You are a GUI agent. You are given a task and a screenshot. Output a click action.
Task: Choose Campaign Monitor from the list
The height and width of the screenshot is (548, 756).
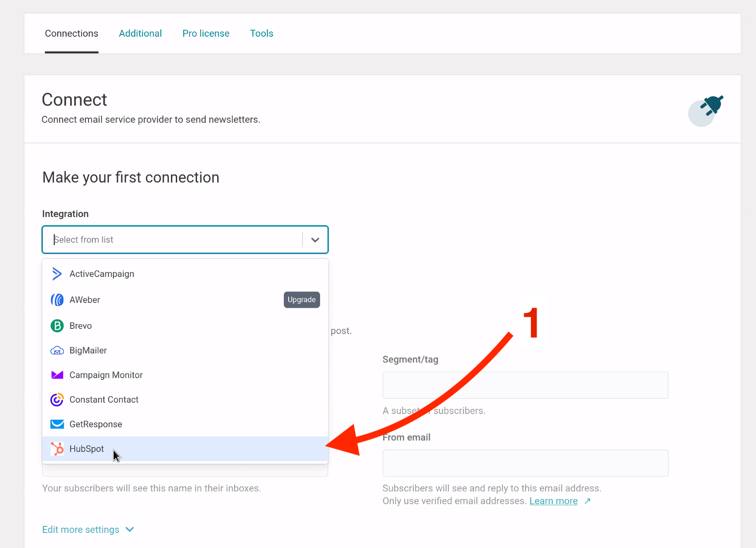point(106,375)
